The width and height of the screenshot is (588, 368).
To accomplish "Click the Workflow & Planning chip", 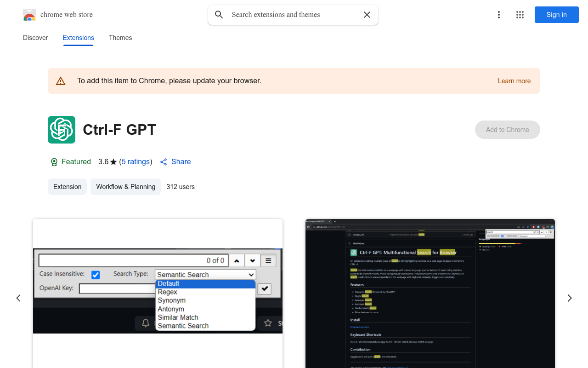I will tap(125, 187).
